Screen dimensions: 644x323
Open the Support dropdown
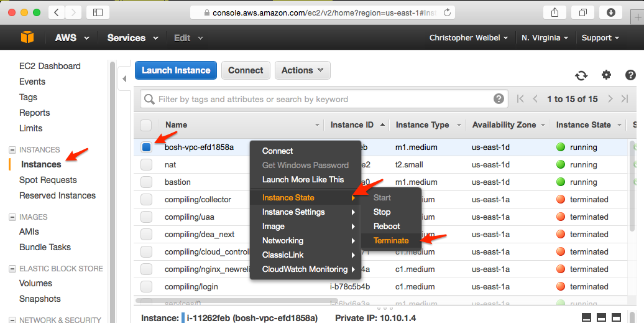pos(600,38)
